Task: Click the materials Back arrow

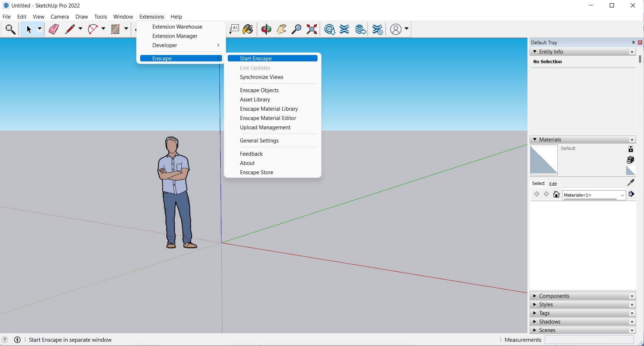Action: tap(536, 194)
